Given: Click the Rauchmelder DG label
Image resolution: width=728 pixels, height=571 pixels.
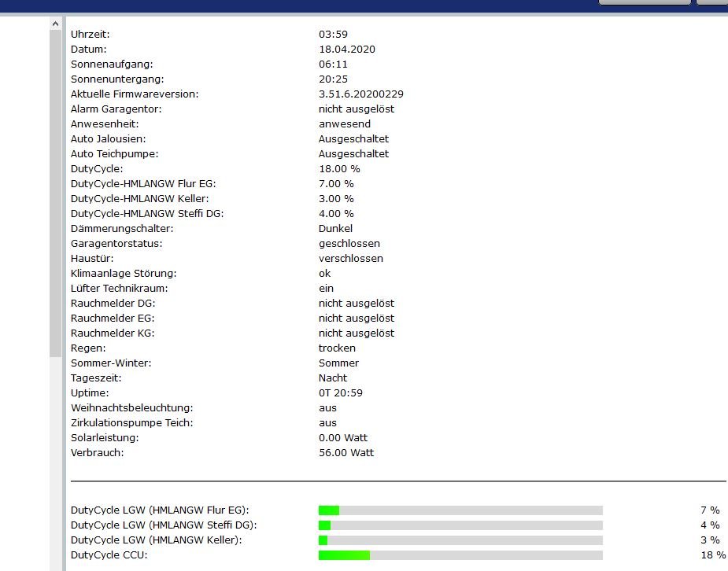Looking at the screenshot, I should coord(113,304).
